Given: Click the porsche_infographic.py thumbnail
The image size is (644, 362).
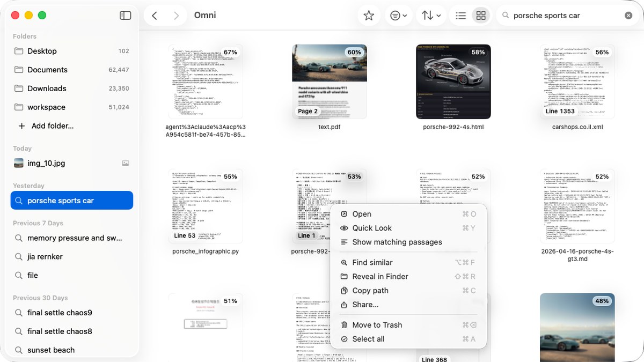Looking at the screenshot, I should [x=206, y=206].
